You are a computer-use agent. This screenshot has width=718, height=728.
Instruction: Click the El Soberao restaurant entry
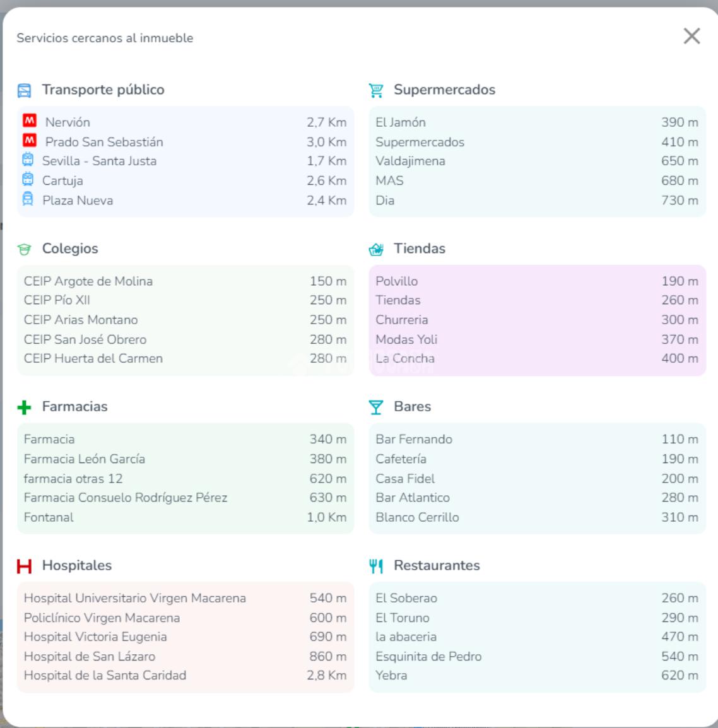point(406,598)
